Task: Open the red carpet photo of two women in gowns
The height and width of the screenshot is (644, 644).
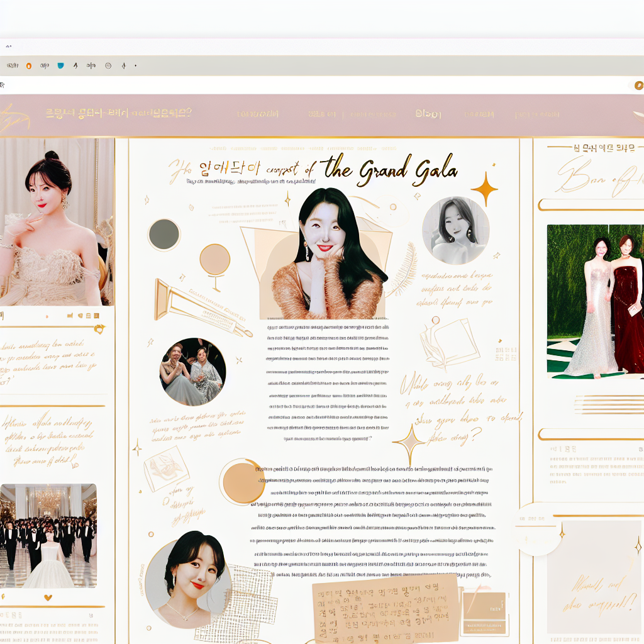Action: [595, 301]
